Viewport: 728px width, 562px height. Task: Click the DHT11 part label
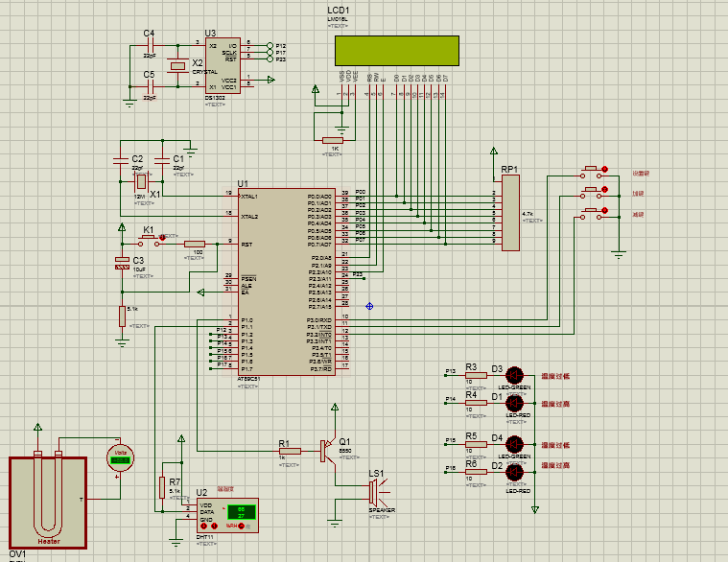204,537
